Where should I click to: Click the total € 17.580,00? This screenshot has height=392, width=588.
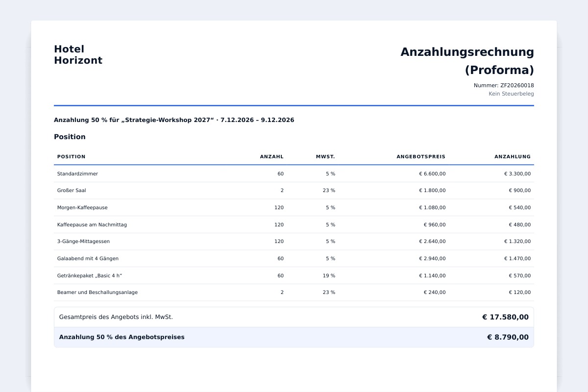point(505,317)
